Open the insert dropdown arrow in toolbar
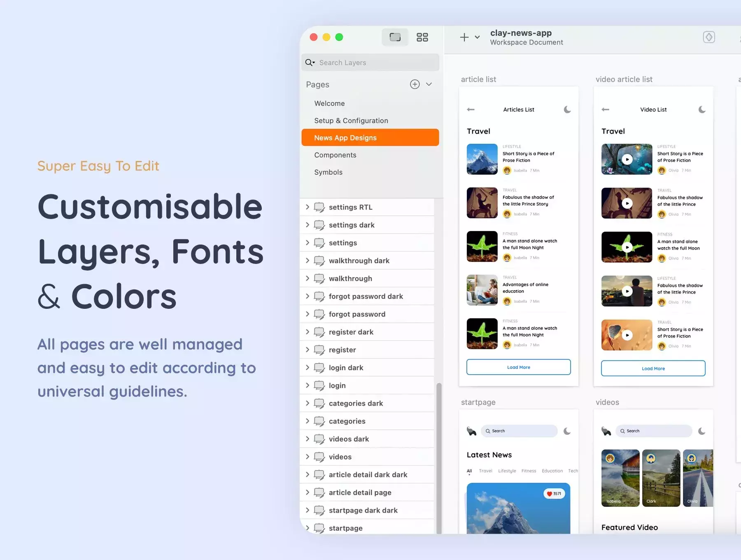 (x=477, y=37)
